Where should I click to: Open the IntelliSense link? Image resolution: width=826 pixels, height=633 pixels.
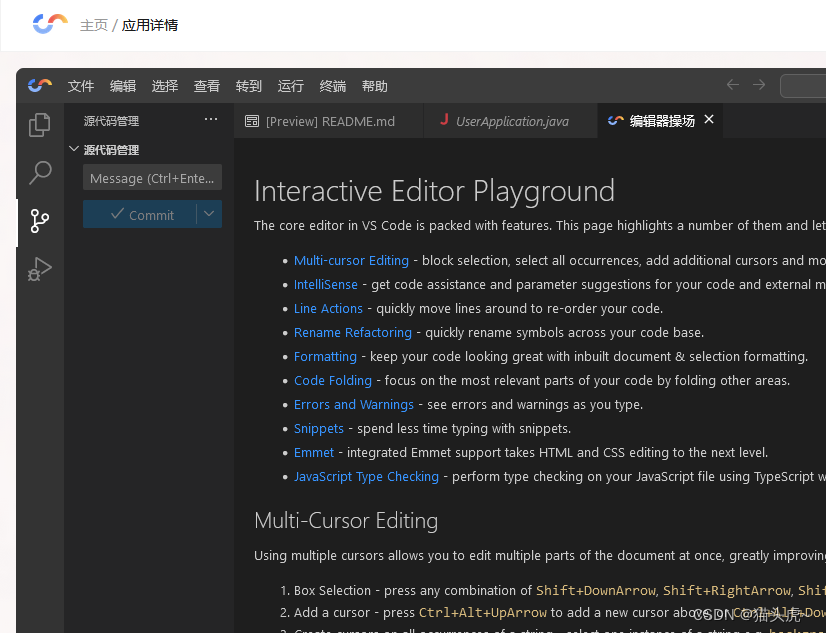326,284
